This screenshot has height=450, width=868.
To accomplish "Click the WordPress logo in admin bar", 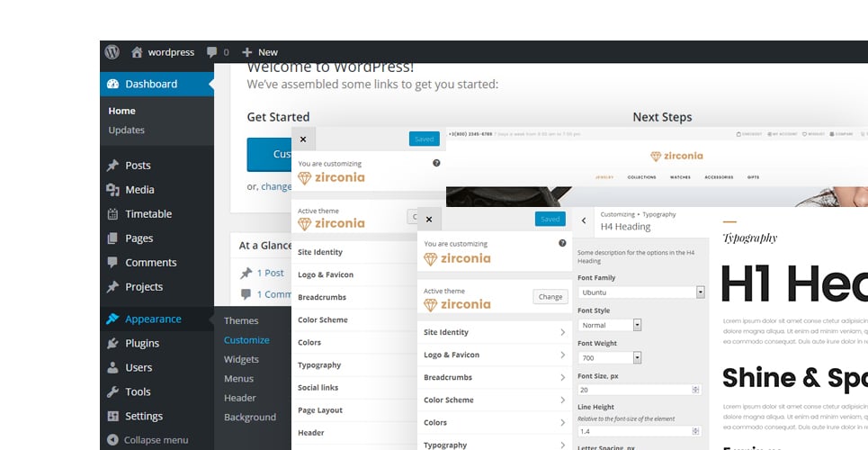I will click(112, 52).
